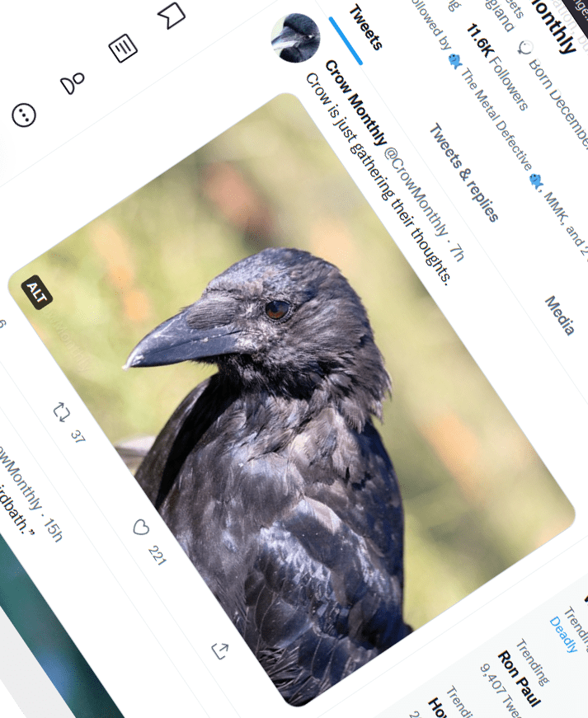Open the More circle icon in the sidebar
Image resolution: width=588 pixels, height=718 pixels.
tap(24, 115)
